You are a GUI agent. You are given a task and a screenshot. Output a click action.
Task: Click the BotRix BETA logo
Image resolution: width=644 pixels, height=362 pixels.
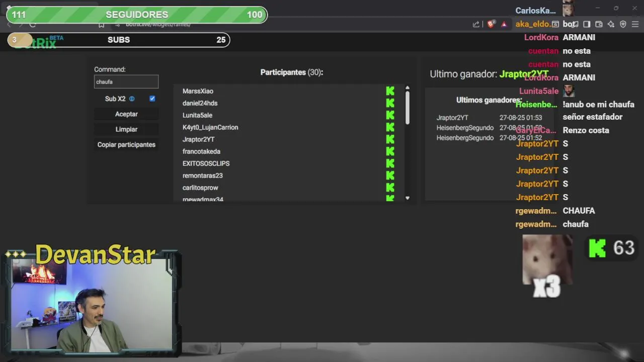[x=39, y=42]
